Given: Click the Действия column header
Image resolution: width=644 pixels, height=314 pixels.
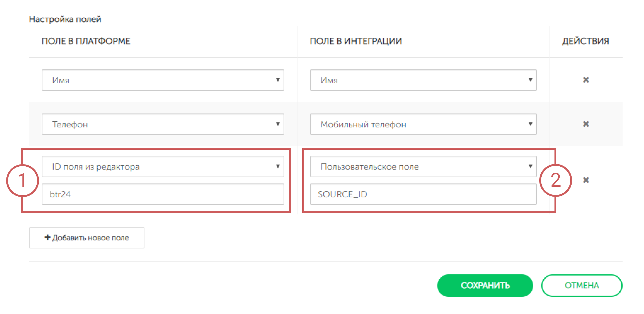Looking at the screenshot, I should point(585,41).
